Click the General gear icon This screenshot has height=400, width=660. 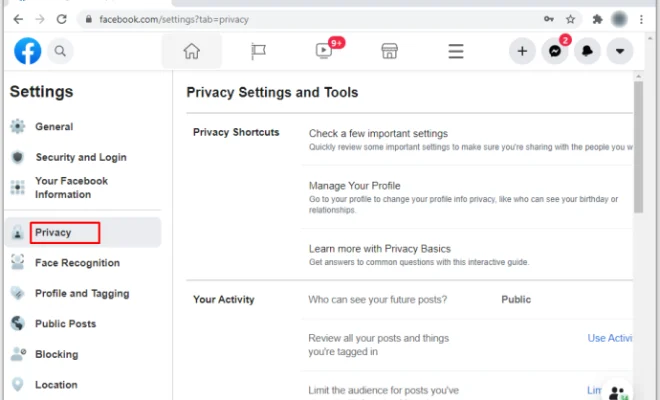[x=18, y=126]
